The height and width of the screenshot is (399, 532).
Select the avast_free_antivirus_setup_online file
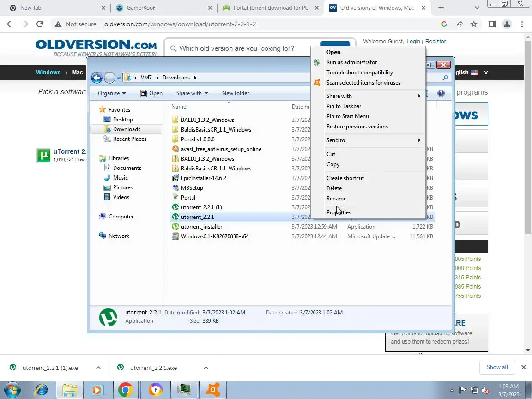(x=221, y=149)
